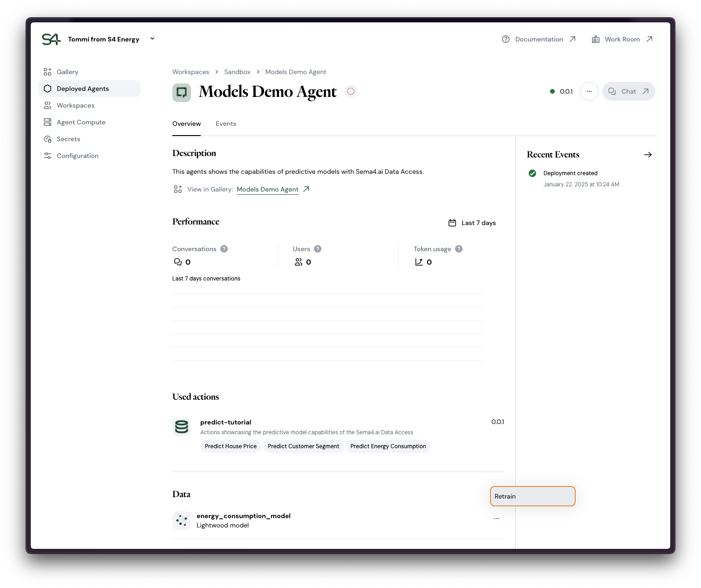Viewport: 701px width, 588px height.
Task: Click the Deployment created green check icon
Action: tap(532, 173)
